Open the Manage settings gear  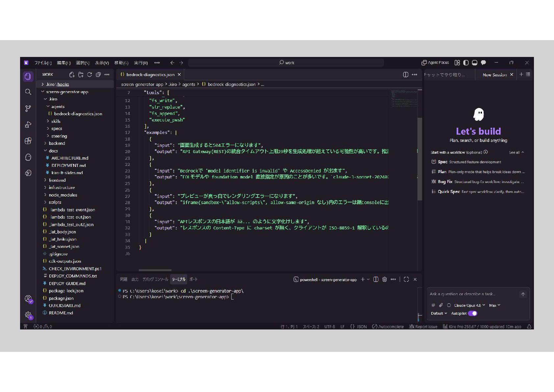29,315
